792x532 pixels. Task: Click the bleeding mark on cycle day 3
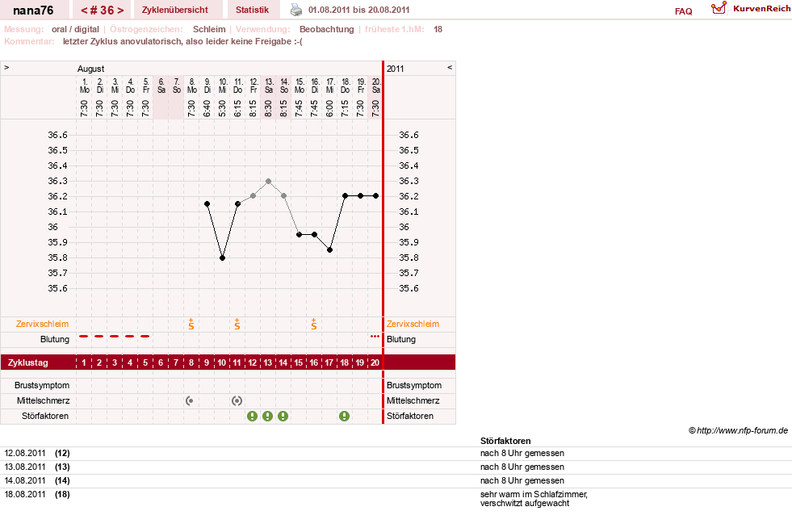[x=115, y=336]
